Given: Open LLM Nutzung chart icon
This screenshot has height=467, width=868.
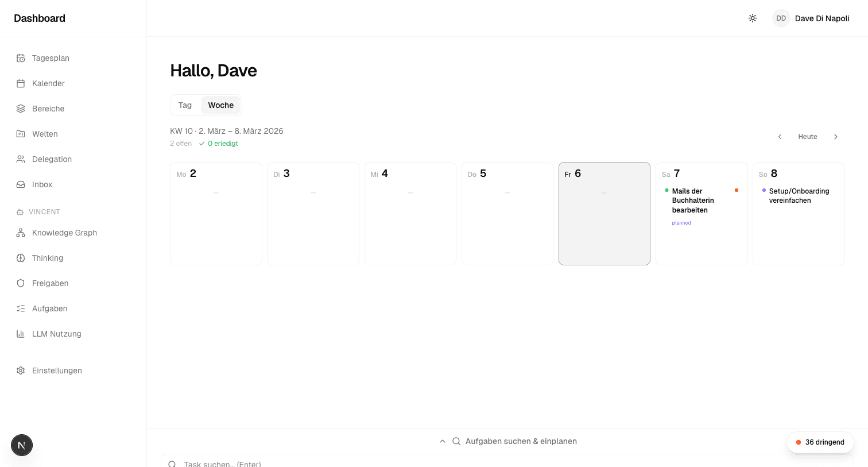Looking at the screenshot, I should click(21, 334).
